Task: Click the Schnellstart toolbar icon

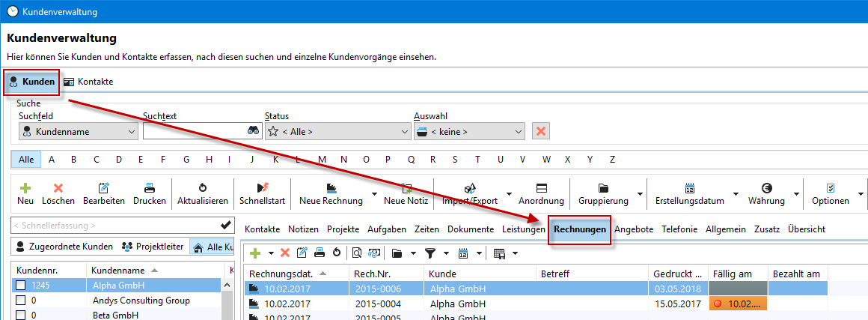Action: (262, 193)
